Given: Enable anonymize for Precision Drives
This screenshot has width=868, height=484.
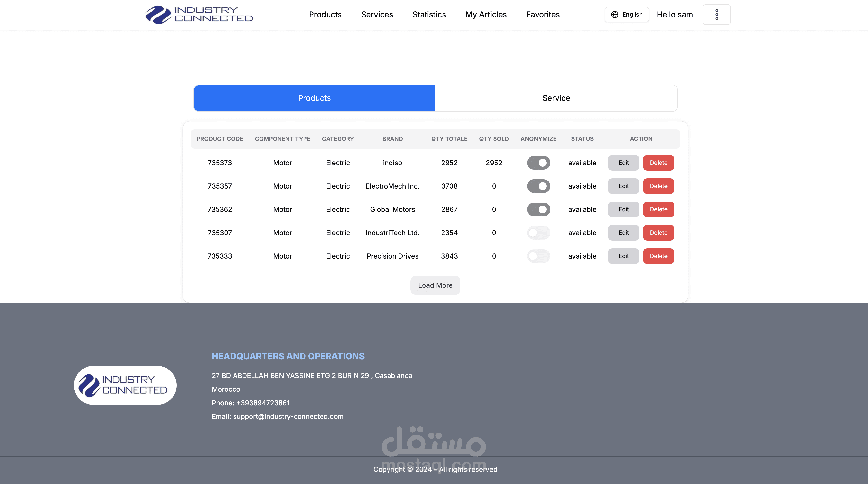Looking at the screenshot, I should pyautogui.click(x=538, y=256).
